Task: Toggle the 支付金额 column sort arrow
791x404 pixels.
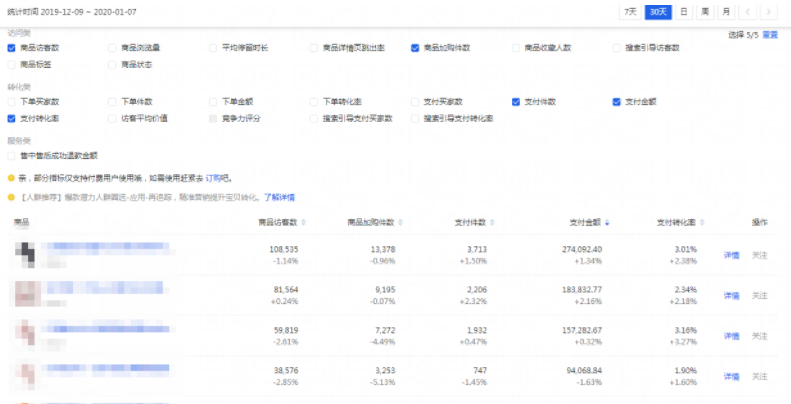Action: (x=607, y=222)
